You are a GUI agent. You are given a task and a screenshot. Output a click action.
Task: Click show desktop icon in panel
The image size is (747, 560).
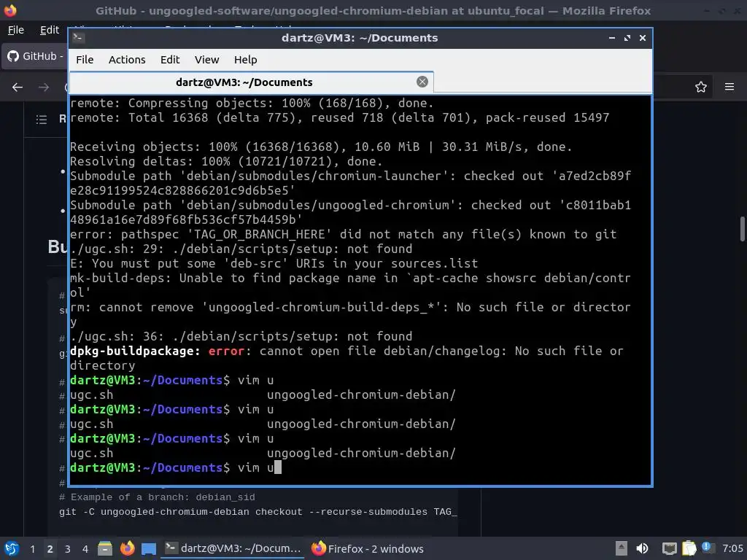[x=149, y=548]
